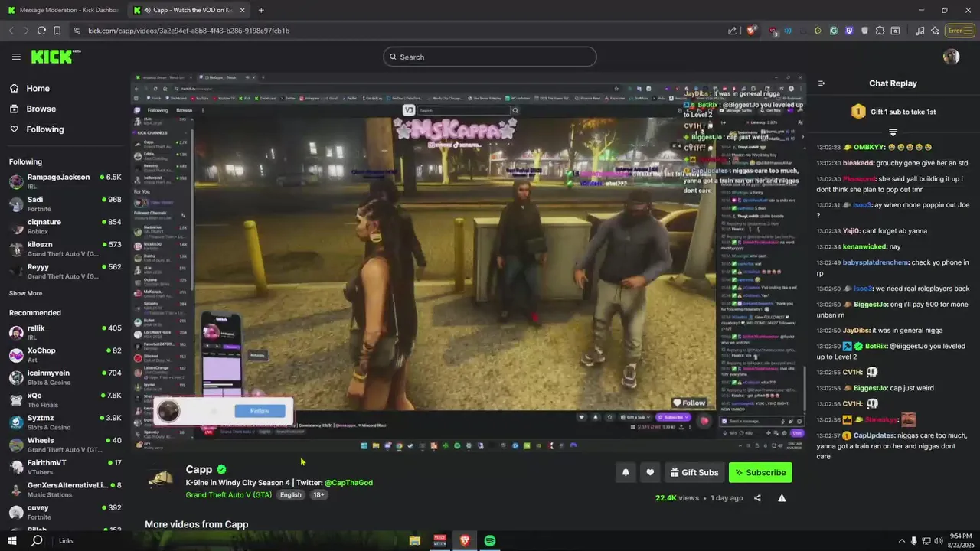Open kiloszn channel in Following list

65,249
